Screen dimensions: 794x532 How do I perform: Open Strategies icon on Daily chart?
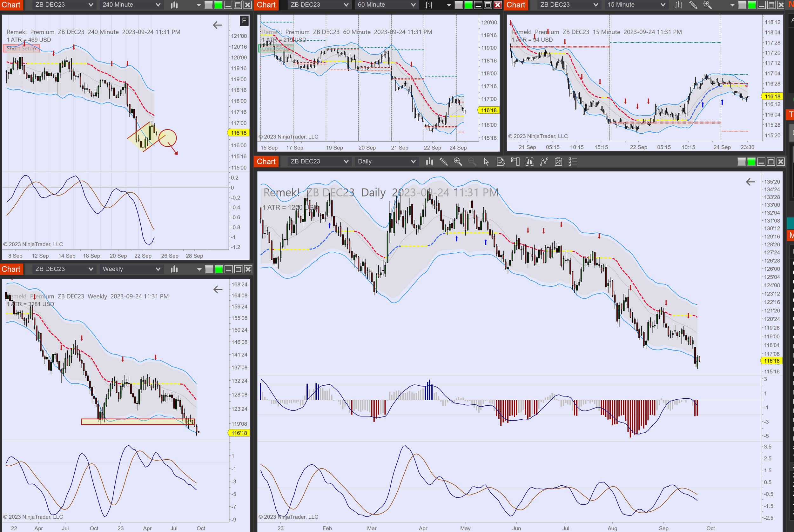544,162
